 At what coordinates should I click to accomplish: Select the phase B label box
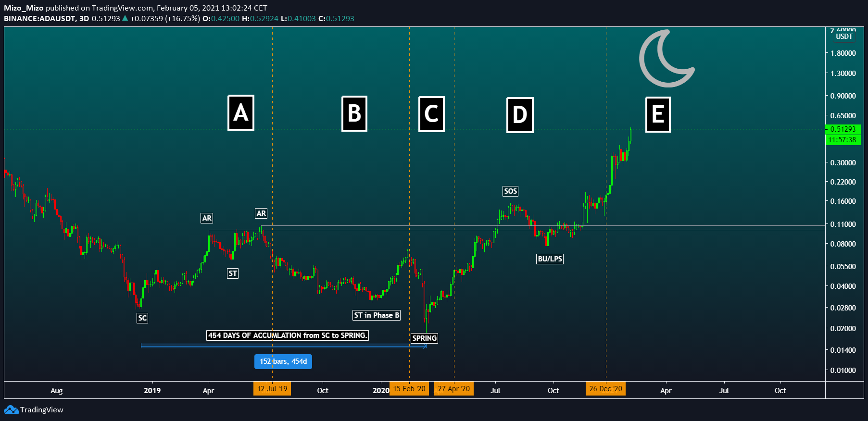[354, 113]
